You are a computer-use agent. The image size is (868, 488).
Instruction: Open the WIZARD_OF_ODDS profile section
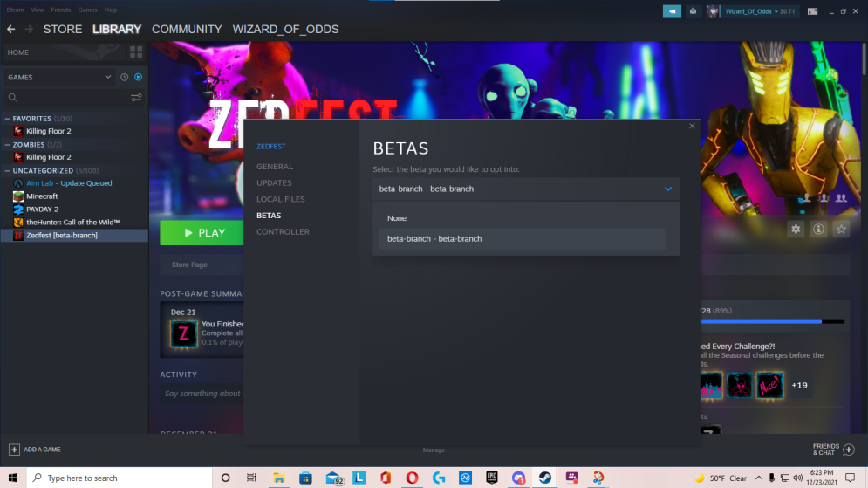pos(285,30)
